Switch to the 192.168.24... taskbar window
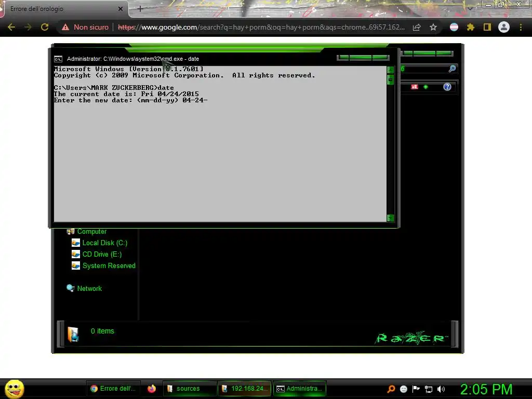Image resolution: width=532 pixels, height=399 pixels. (x=244, y=389)
